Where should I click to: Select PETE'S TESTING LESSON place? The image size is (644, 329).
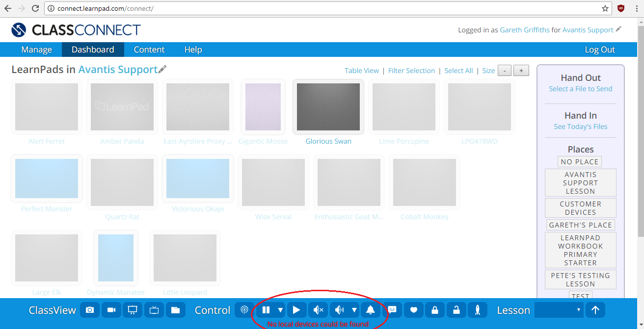click(x=581, y=279)
